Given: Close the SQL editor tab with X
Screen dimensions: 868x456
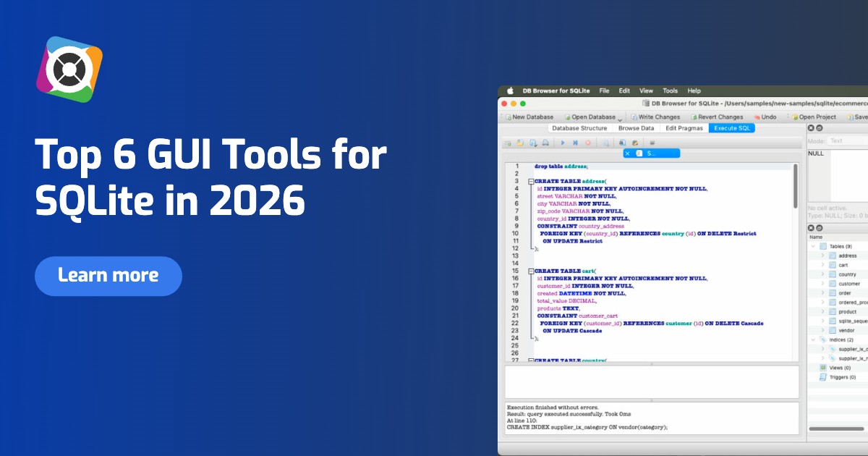Looking at the screenshot, I should click(x=627, y=153).
